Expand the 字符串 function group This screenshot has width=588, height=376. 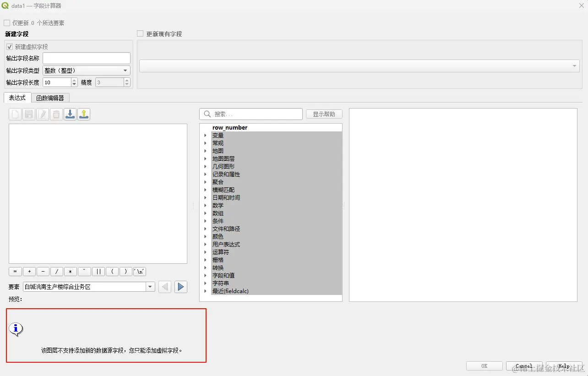(x=205, y=283)
